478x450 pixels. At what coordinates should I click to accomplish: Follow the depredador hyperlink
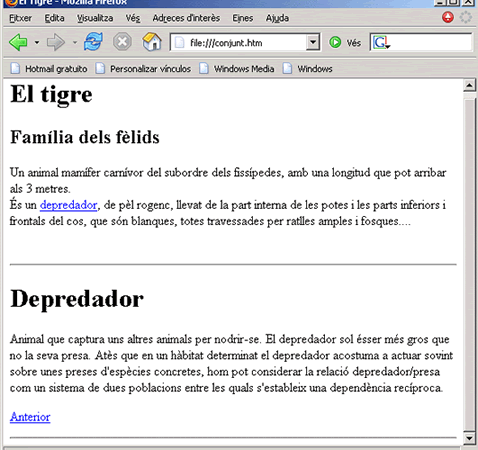pos(68,205)
